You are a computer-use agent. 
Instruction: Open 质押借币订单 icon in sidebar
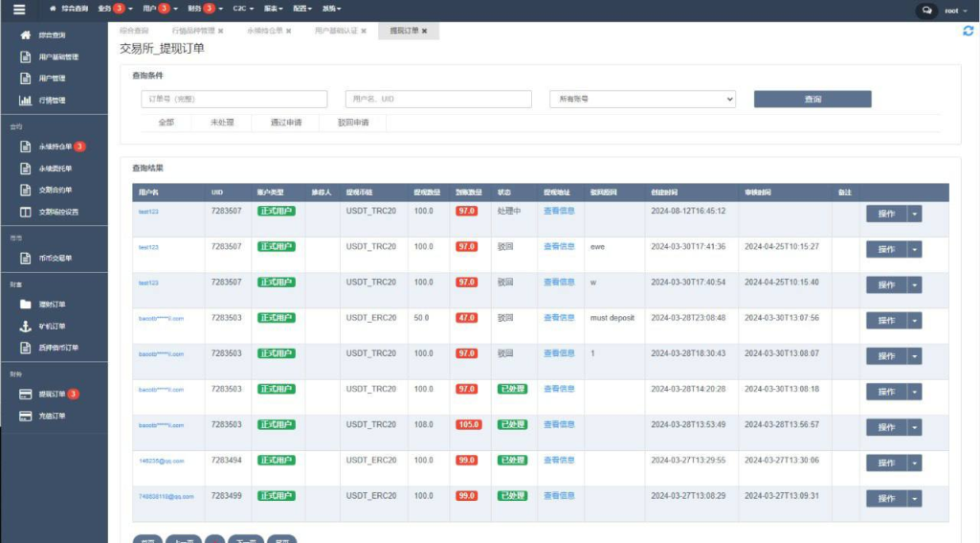point(26,348)
